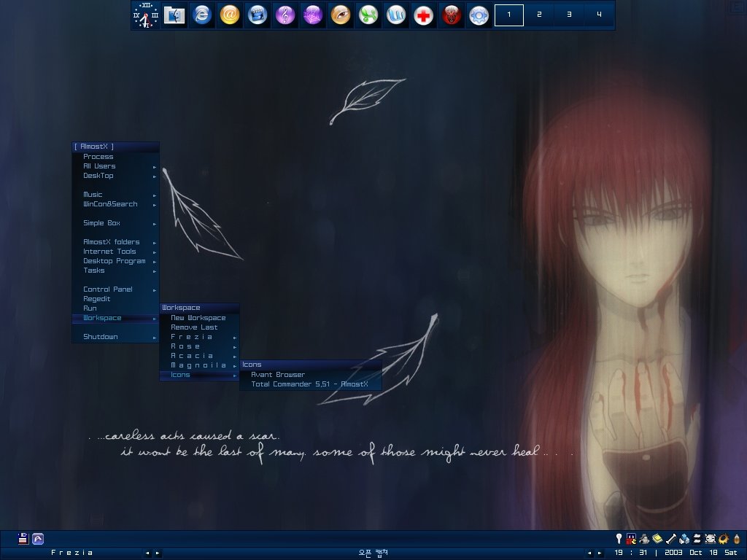Click the light bulb tray icon
This screenshot has height=560, width=747.
click(619, 539)
